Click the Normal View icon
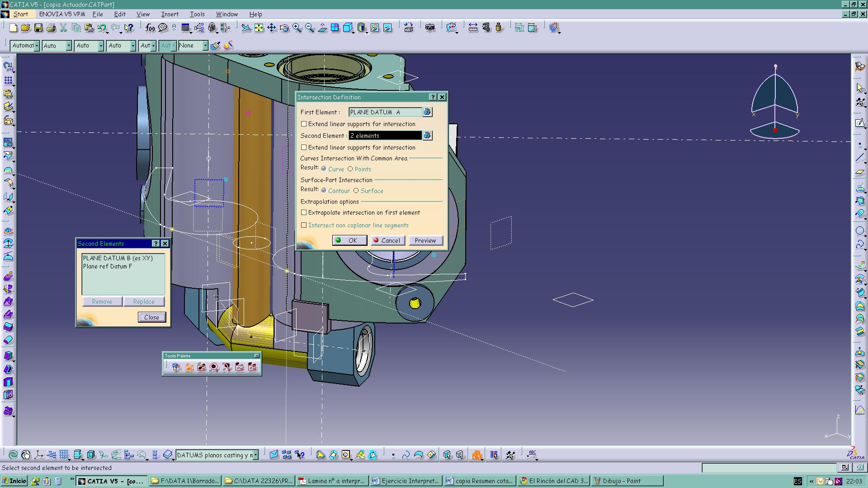868x488 pixels. click(x=322, y=28)
